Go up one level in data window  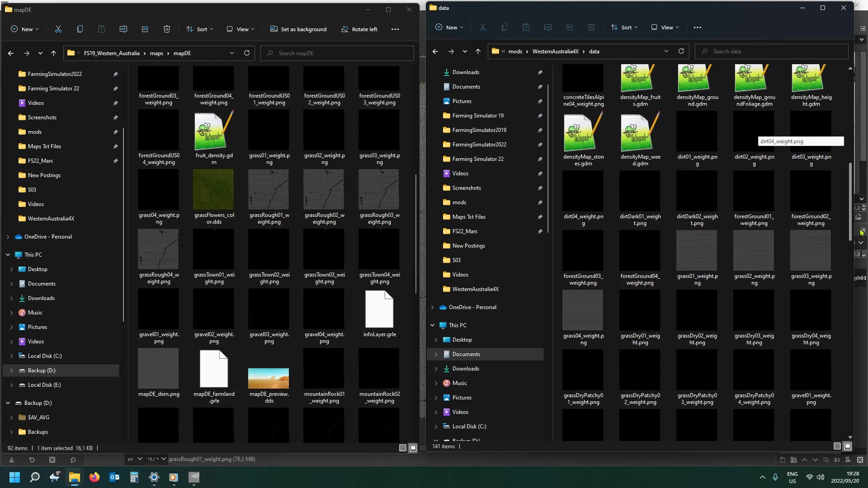point(478,52)
